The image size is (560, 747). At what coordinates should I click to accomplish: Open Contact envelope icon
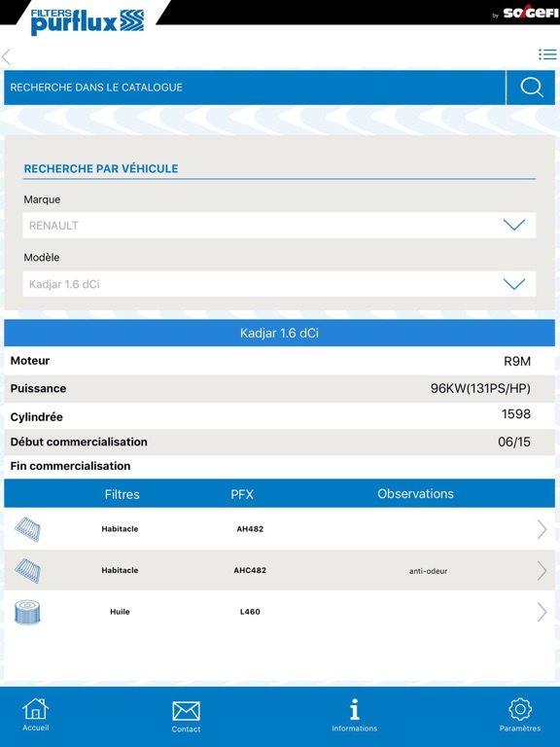pyautogui.click(x=186, y=716)
